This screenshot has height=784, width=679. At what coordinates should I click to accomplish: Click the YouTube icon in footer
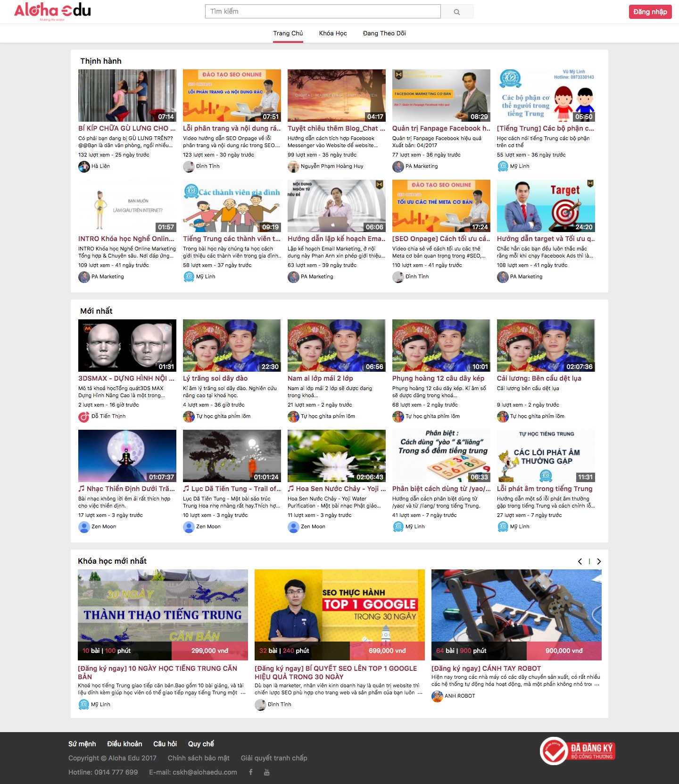pos(267,772)
